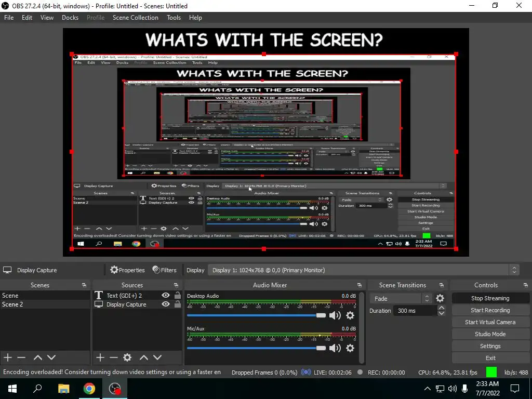532x399 pixels.
Task: Open source properties gear in Sources panel
Action: coord(127,357)
